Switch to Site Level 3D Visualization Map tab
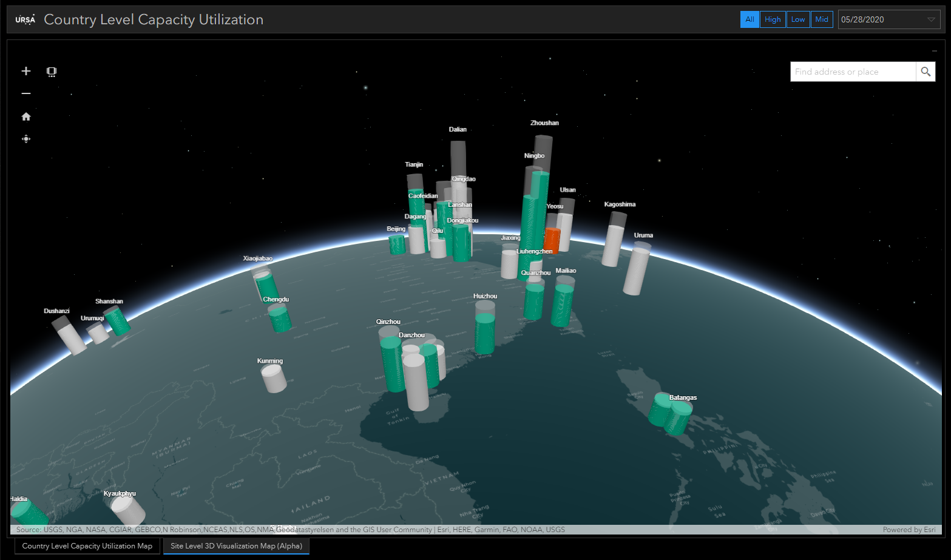 (x=236, y=546)
